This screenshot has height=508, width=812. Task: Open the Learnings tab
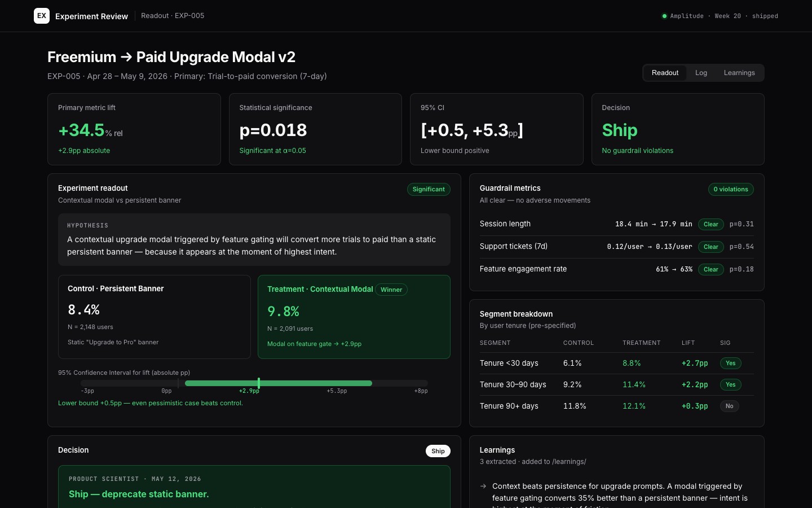739,73
